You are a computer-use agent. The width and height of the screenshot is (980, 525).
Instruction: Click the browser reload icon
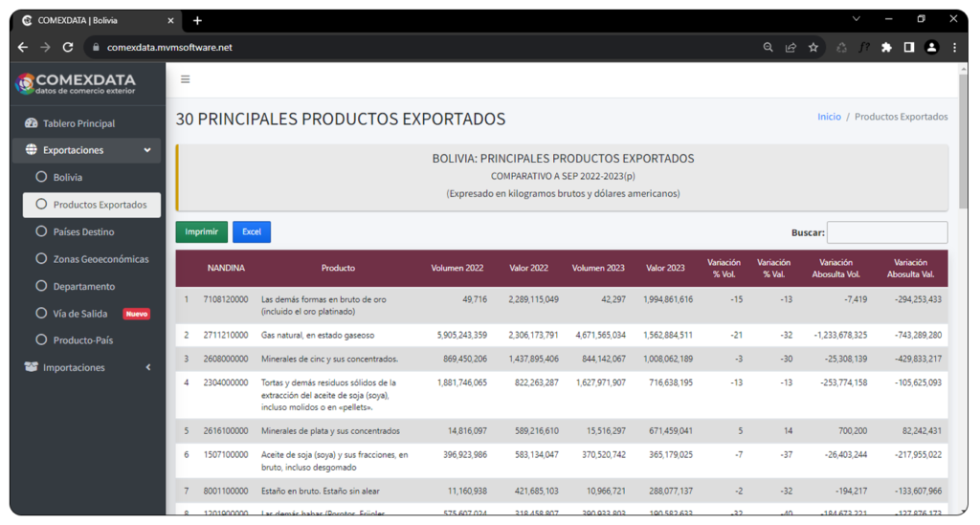[68, 47]
